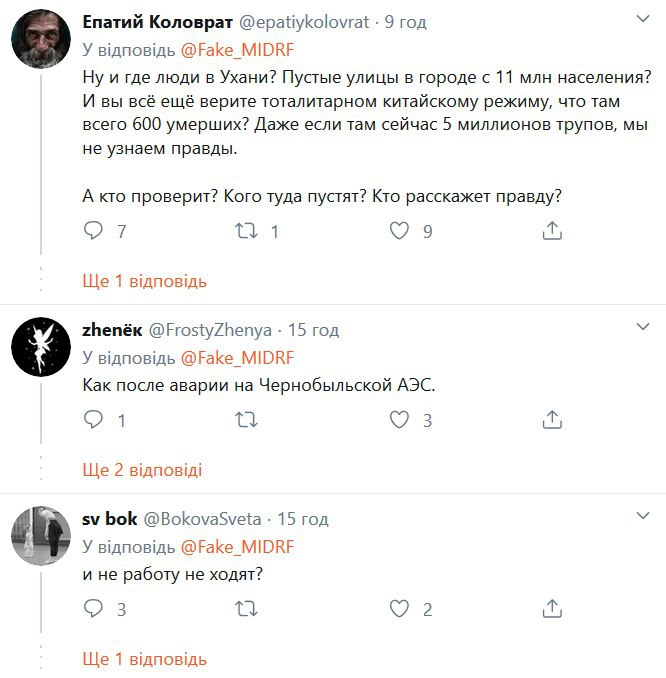666x678 pixels.
Task: Open @Fake_MIDRF mention in sv bok's tweet
Action: [237, 546]
